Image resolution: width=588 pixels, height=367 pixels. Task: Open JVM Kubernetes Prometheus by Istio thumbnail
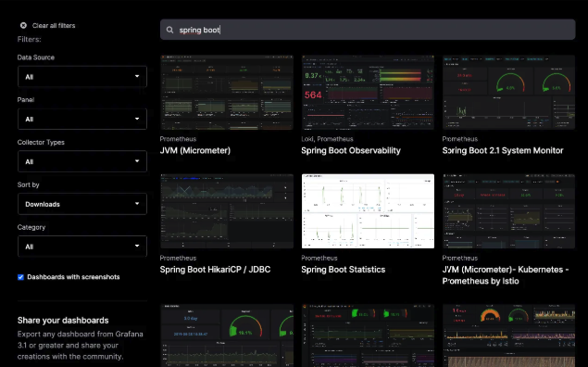508,211
